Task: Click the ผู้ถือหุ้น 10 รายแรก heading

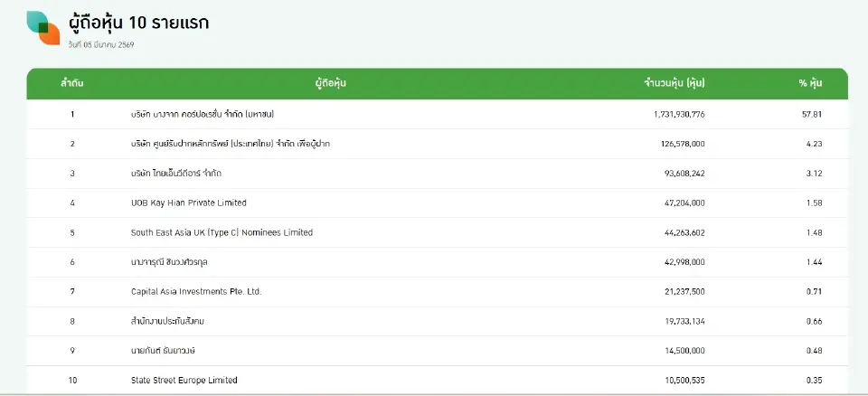Action: click(138, 23)
